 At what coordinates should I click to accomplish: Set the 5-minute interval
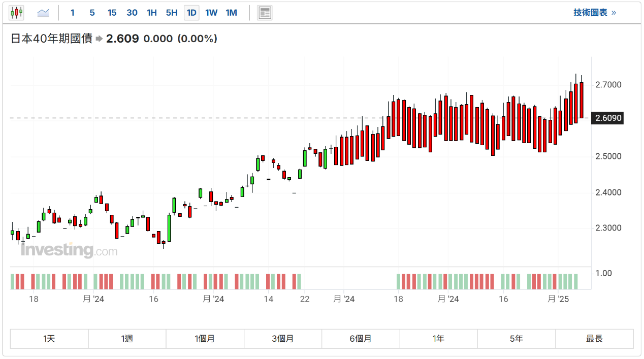[92, 13]
